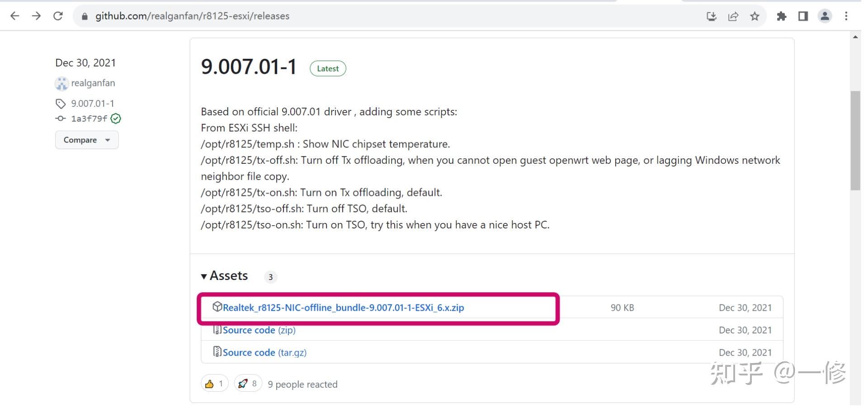This screenshot has width=868, height=408.
Task: Open Chrome three-dot menu
Action: pos(846,16)
